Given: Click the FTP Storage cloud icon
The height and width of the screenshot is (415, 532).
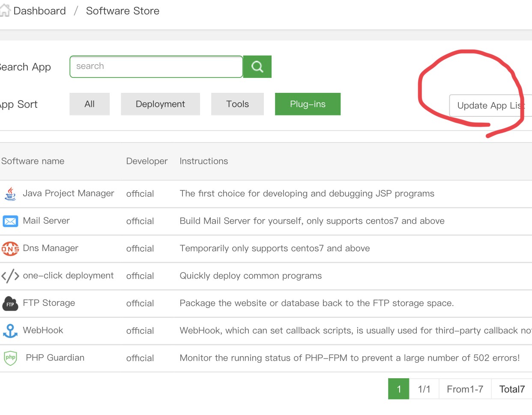Looking at the screenshot, I should coord(10,303).
